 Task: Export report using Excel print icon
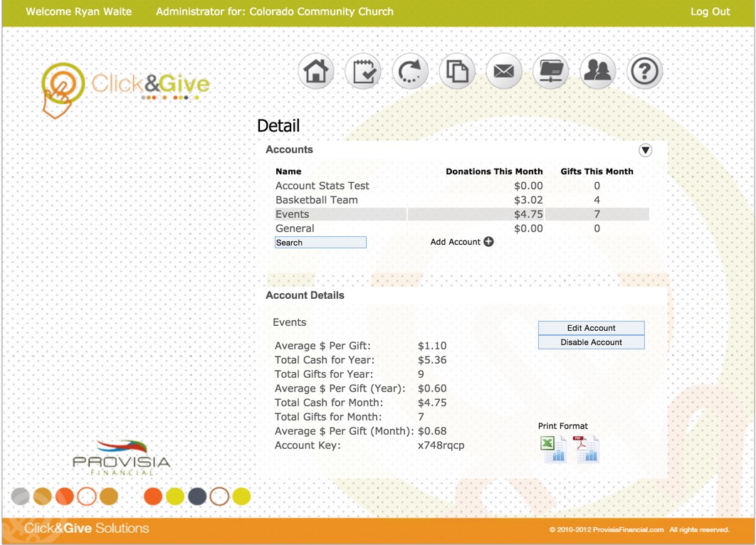[553, 449]
